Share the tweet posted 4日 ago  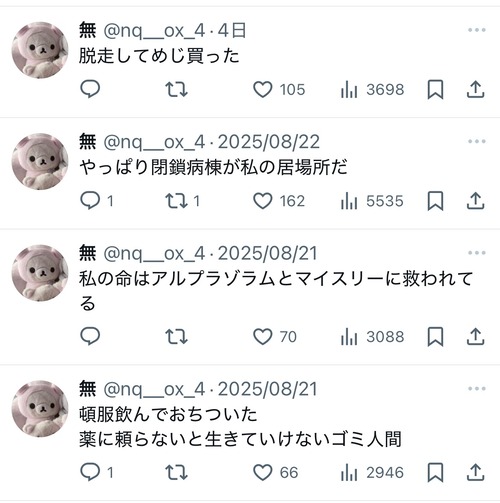click(475, 89)
